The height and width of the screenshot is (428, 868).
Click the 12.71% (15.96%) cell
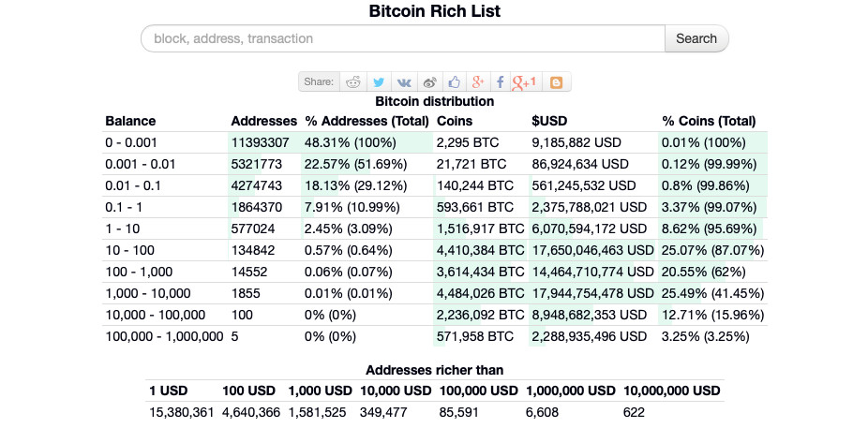click(x=713, y=315)
